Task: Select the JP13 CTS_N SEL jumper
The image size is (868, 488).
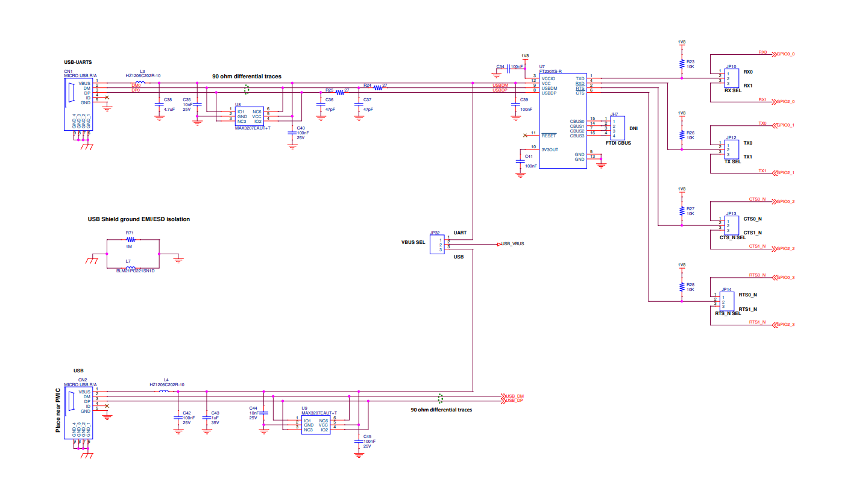Action: click(x=731, y=225)
